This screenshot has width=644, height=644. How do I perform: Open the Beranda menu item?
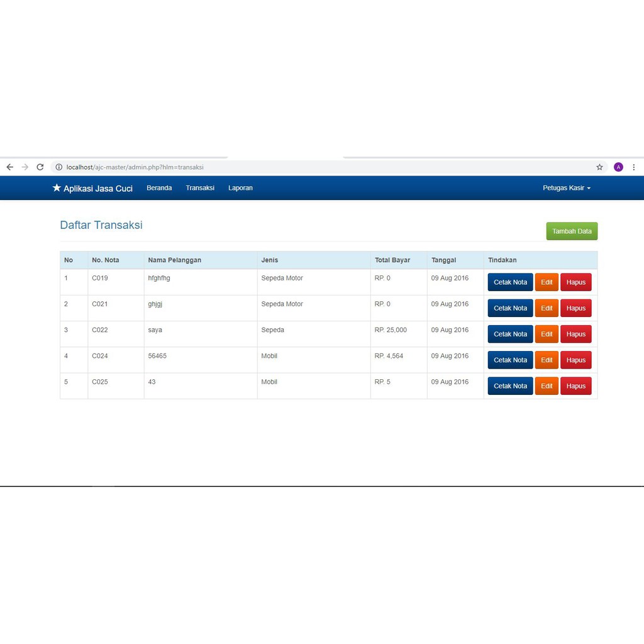[x=159, y=188]
